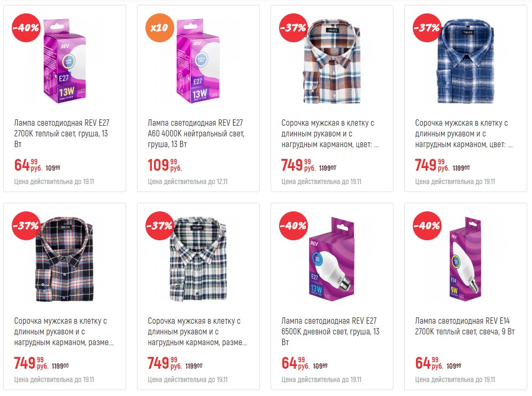
Task: Click the -37% badge on the brown plaid shirt
Action: [294, 27]
